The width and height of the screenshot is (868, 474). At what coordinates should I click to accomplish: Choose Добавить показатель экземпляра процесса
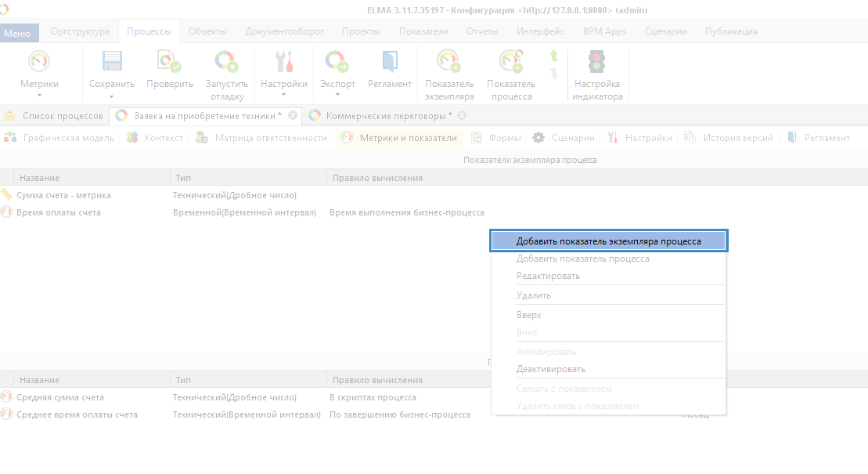coord(608,241)
